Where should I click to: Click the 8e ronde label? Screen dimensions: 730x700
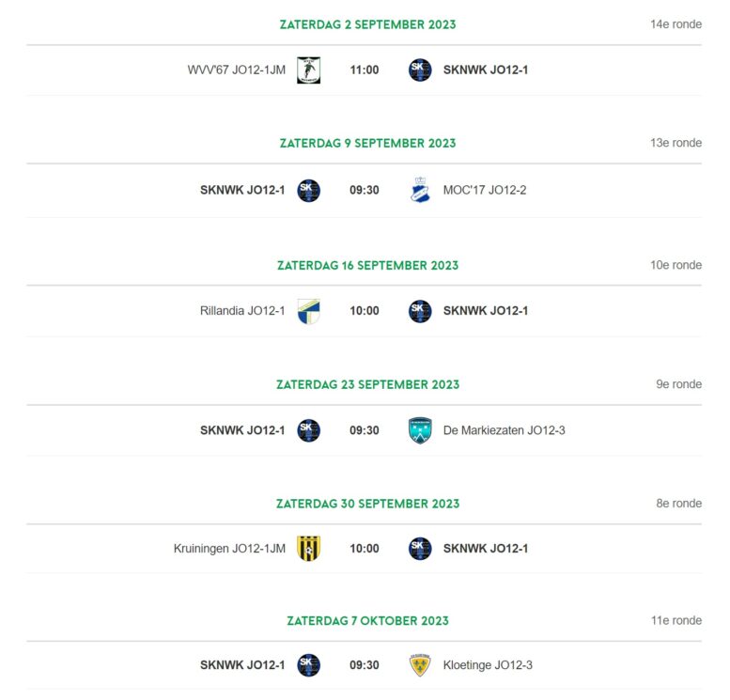(678, 504)
